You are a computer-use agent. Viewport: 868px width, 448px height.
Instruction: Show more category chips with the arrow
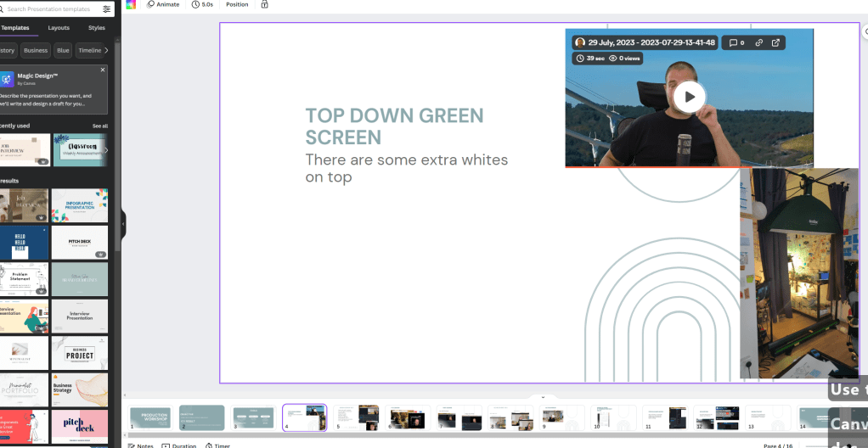tap(106, 50)
